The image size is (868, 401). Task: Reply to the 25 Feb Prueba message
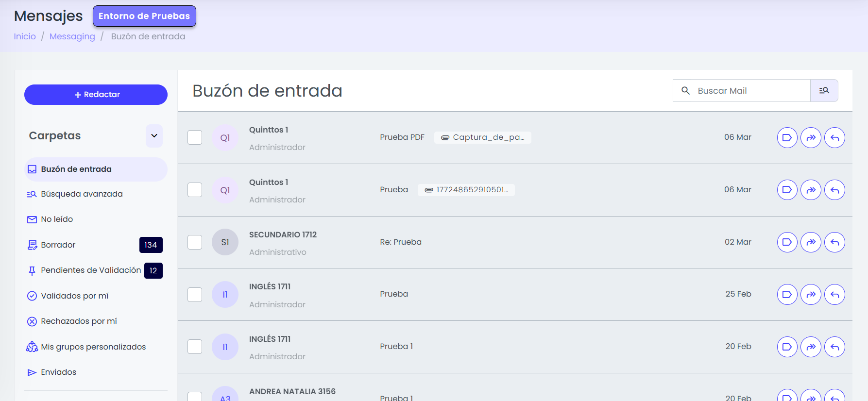point(835,295)
